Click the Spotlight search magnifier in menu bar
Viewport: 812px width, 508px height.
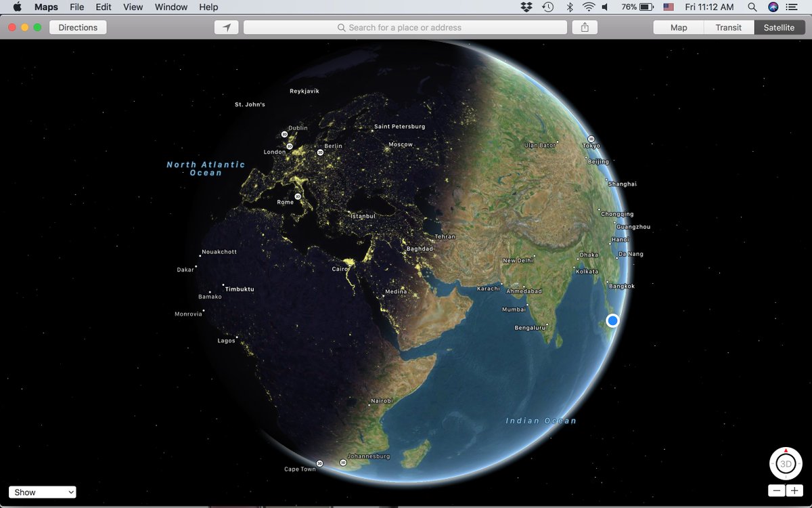(752, 7)
